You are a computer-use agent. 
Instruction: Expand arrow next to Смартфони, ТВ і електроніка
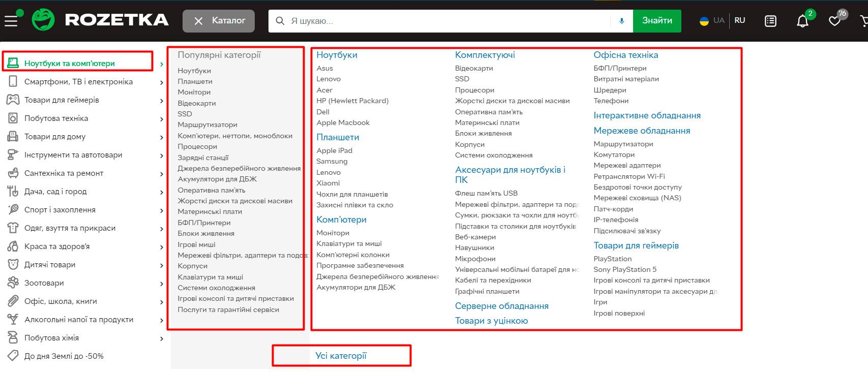coord(162,83)
